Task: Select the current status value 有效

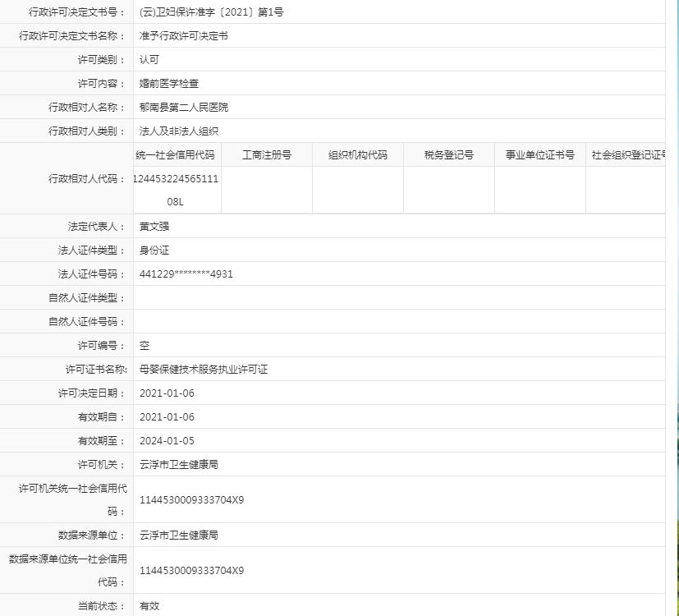Action: [149, 606]
